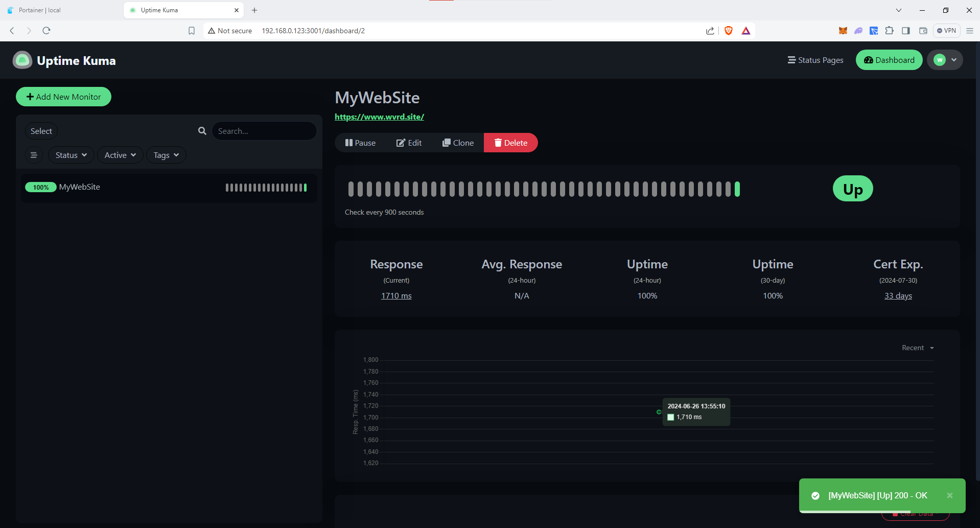Click the 1710 ms response value

tap(396, 295)
